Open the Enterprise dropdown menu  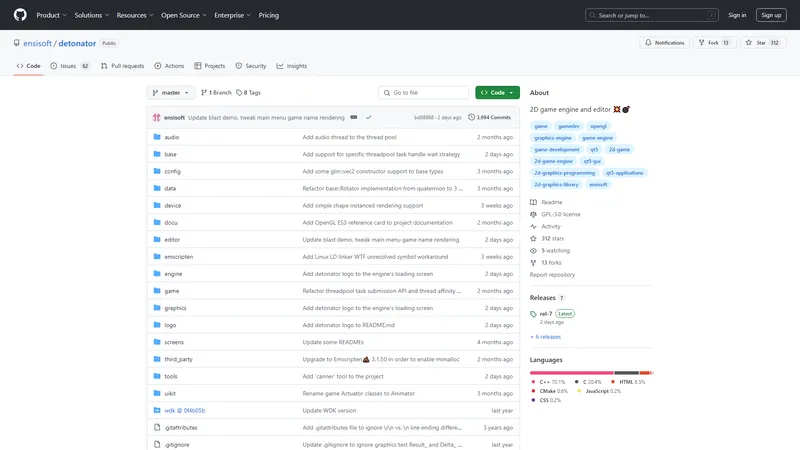tap(233, 15)
